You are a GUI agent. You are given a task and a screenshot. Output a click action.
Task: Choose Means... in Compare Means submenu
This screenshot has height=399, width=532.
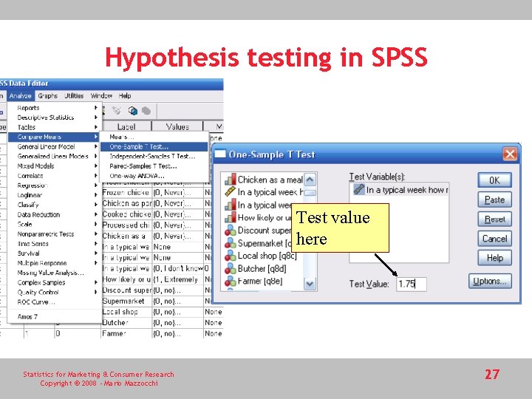click(x=154, y=137)
